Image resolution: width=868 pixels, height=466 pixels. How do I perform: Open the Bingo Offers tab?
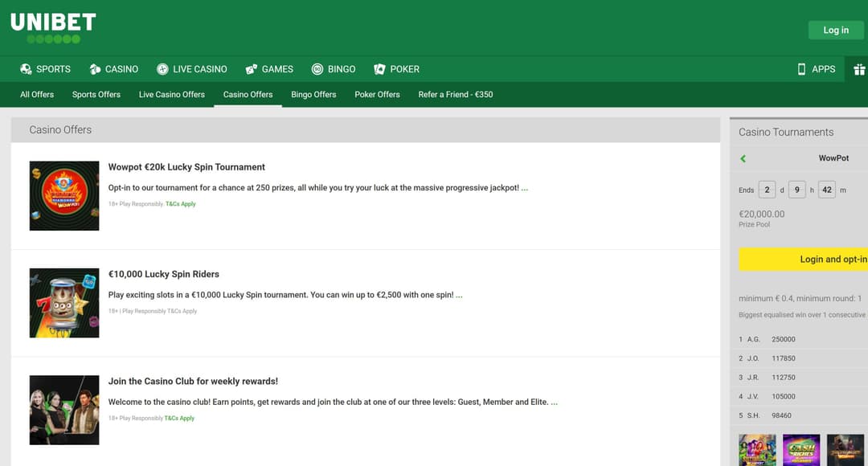coord(313,94)
